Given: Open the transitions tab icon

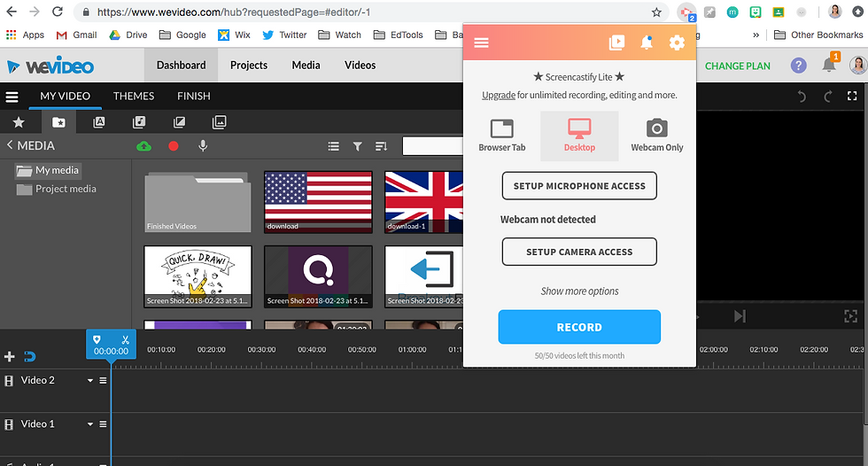Looking at the screenshot, I should pos(179,122).
